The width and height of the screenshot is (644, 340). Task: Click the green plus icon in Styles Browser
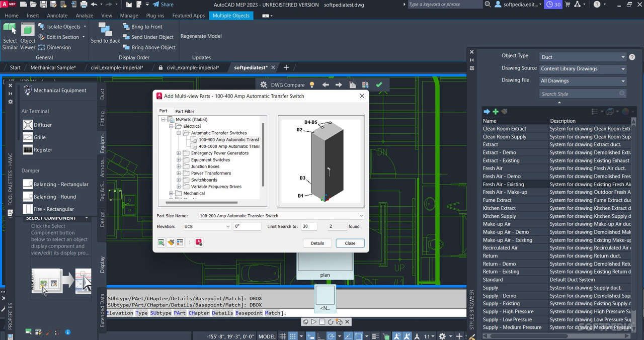pyautogui.click(x=496, y=112)
